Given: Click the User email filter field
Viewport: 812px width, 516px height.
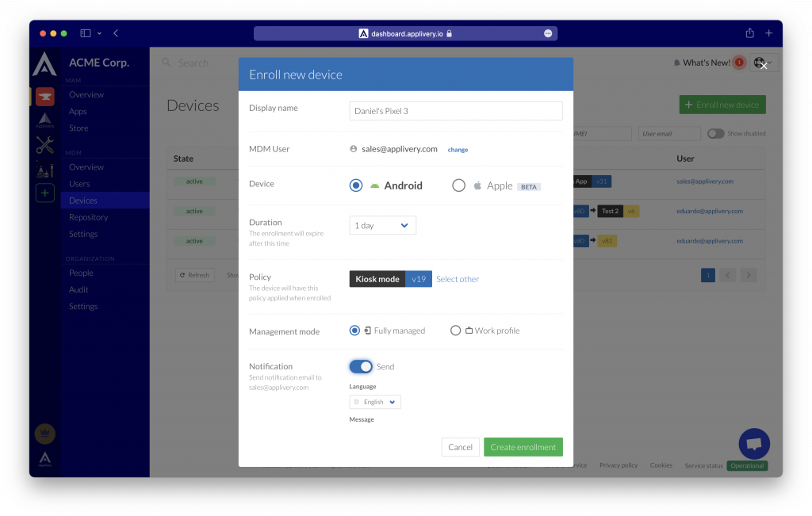Looking at the screenshot, I should [x=669, y=133].
